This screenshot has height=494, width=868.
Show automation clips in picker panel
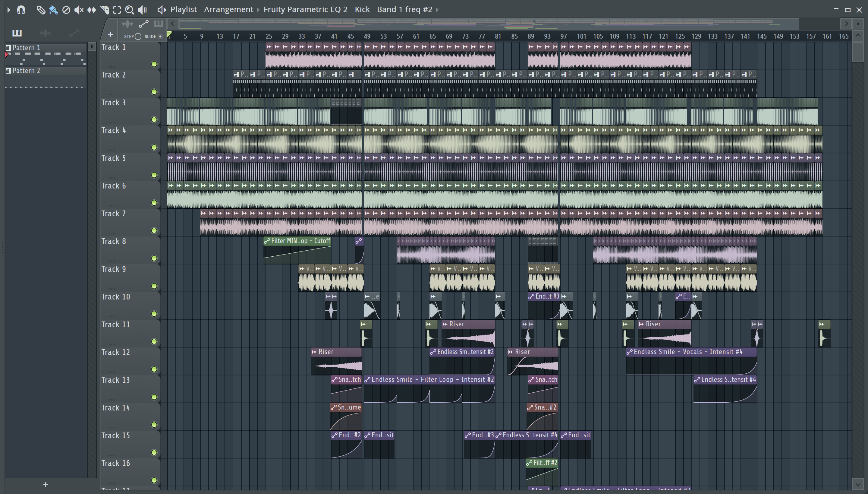[74, 33]
